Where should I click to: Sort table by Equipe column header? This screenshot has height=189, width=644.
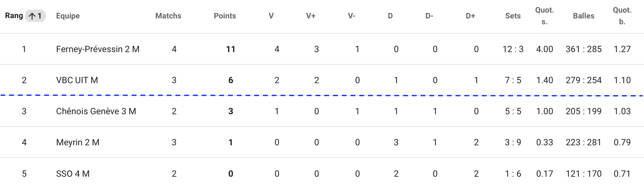point(68,16)
